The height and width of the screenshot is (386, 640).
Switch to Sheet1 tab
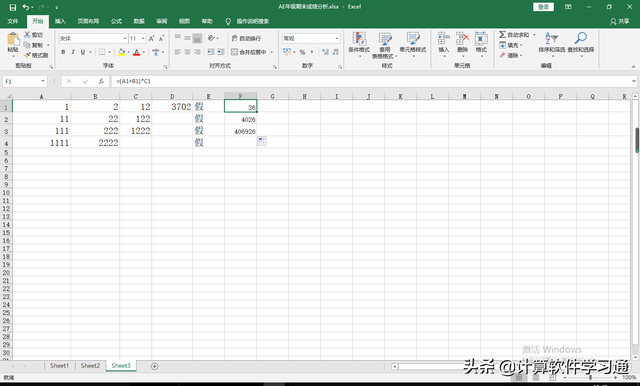coord(60,366)
